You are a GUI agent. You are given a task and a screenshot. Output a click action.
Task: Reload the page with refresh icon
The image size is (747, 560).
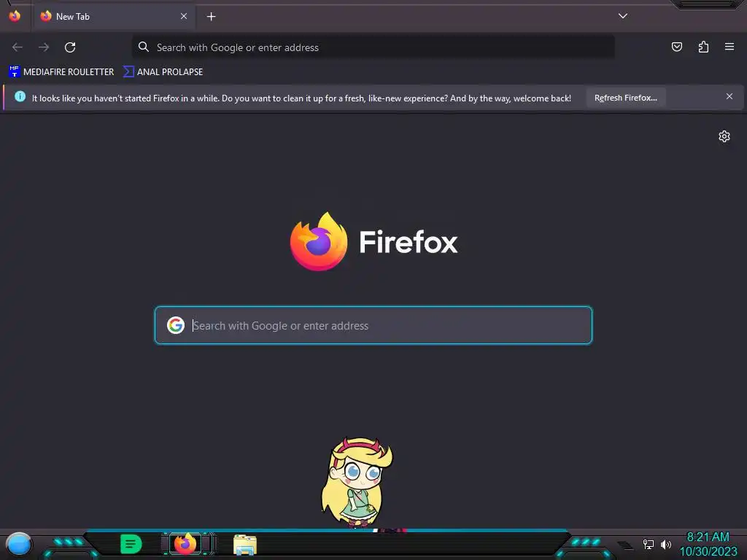pos(70,47)
